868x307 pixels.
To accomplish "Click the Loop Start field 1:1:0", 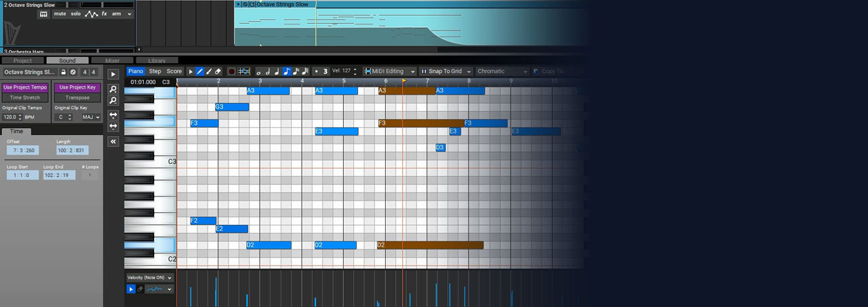I will pyautogui.click(x=22, y=175).
